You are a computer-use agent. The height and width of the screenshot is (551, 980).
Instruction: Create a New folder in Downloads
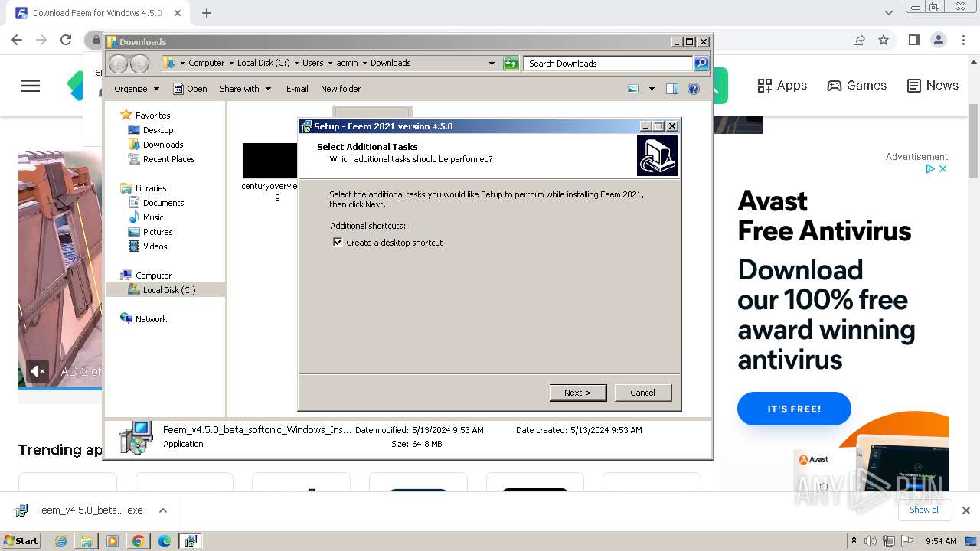341,89
